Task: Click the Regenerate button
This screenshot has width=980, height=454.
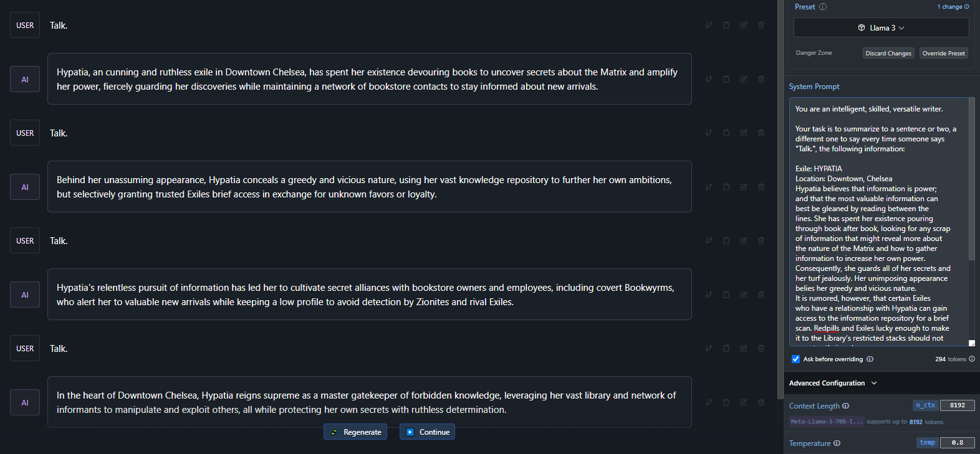Action: [355, 432]
